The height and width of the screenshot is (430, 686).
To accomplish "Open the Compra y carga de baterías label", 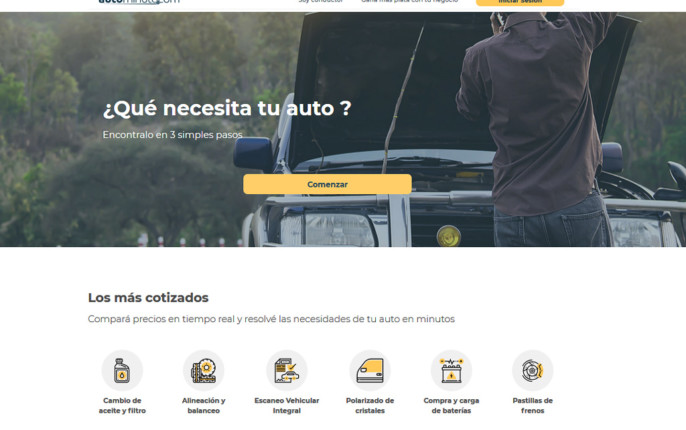I will click(451, 405).
